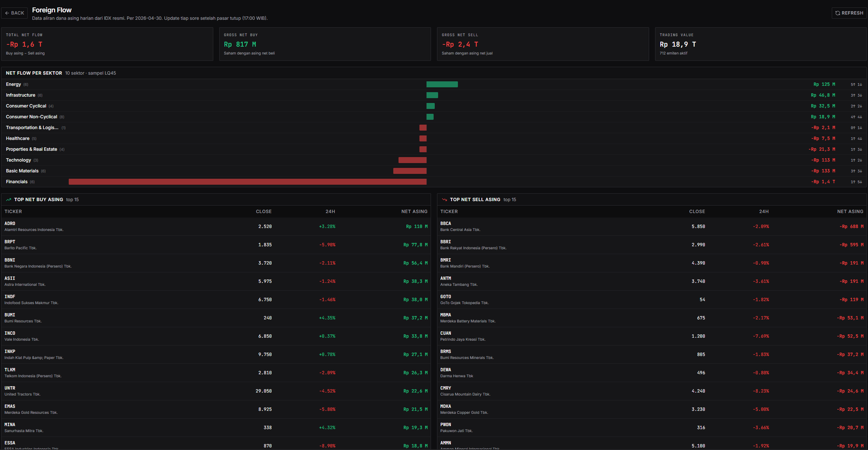Image resolution: width=868 pixels, height=450 pixels.
Task: Click the long red Financials flow bar
Action: click(x=248, y=182)
